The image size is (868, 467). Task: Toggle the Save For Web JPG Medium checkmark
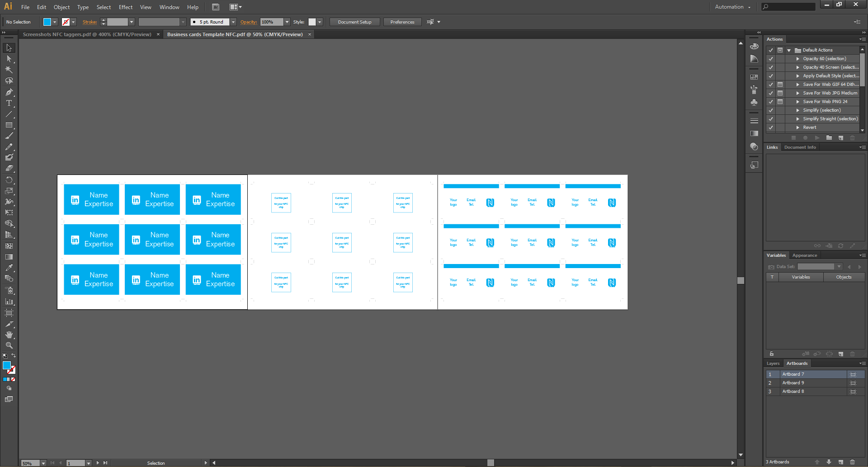pyautogui.click(x=771, y=93)
